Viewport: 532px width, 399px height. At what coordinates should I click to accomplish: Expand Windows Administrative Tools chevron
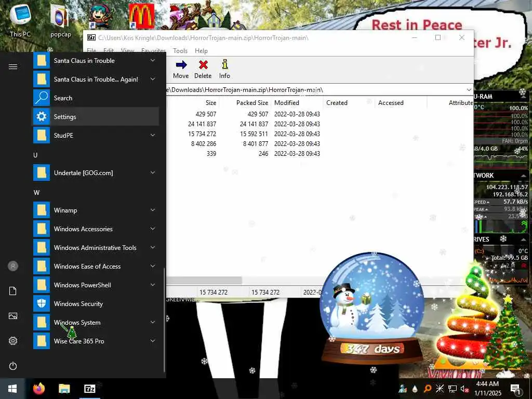click(153, 247)
